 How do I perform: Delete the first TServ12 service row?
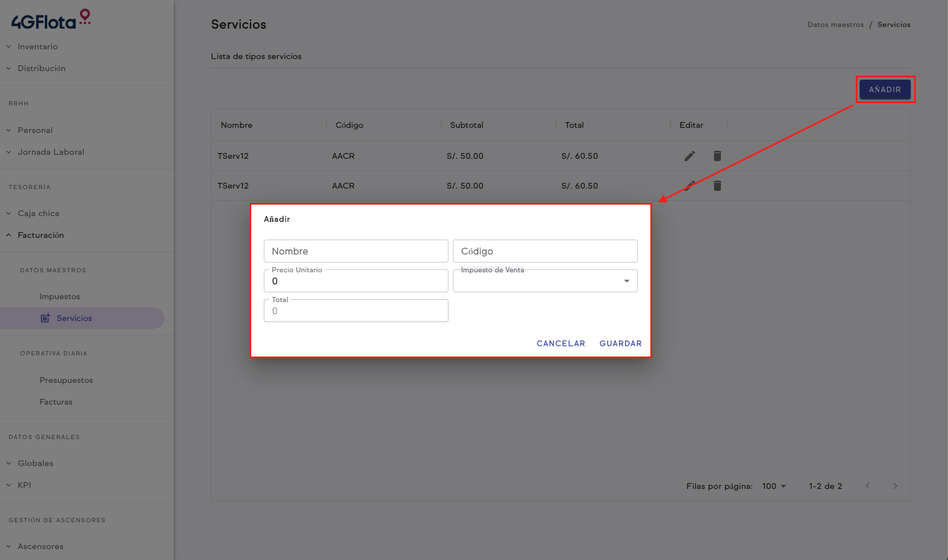pyautogui.click(x=717, y=156)
